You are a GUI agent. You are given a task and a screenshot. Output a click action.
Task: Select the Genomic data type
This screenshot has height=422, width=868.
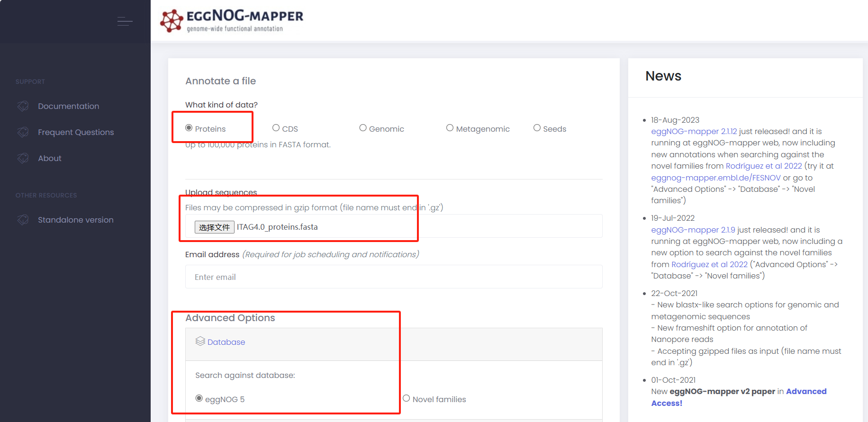point(363,128)
